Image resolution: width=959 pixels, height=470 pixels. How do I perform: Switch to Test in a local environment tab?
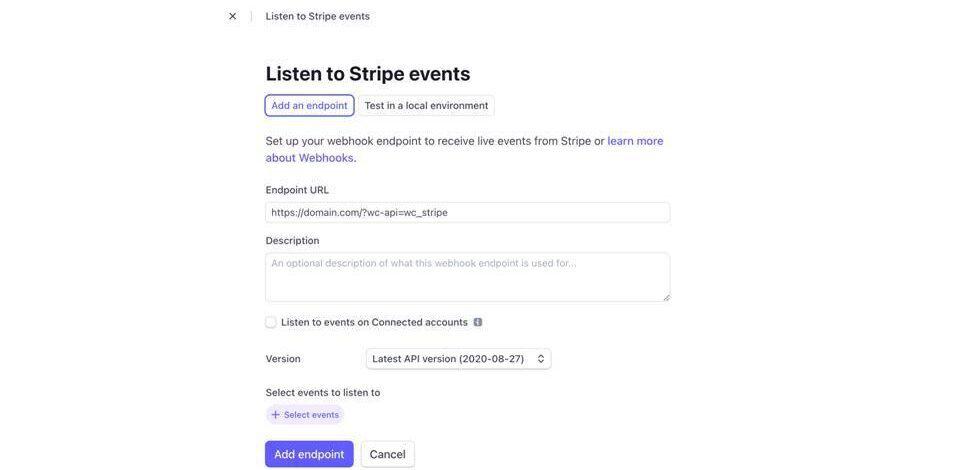(426, 106)
